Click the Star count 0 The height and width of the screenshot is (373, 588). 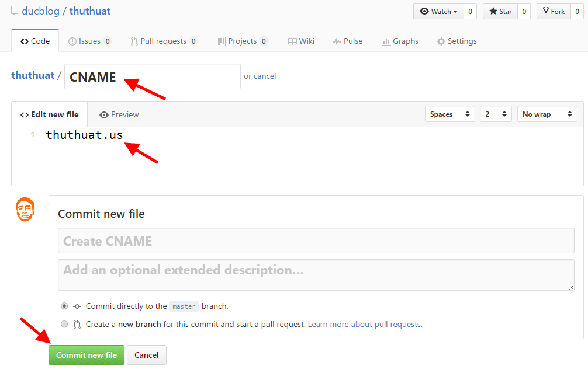click(524, 11)
